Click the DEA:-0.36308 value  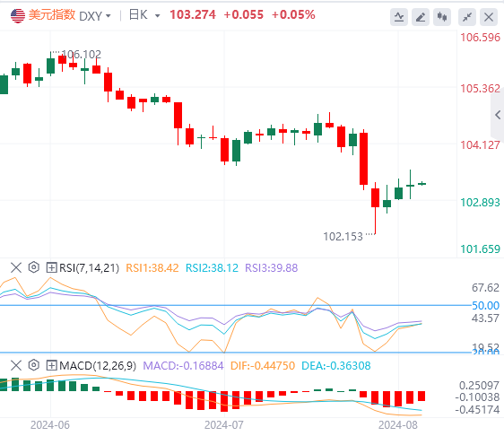point(336,366)
